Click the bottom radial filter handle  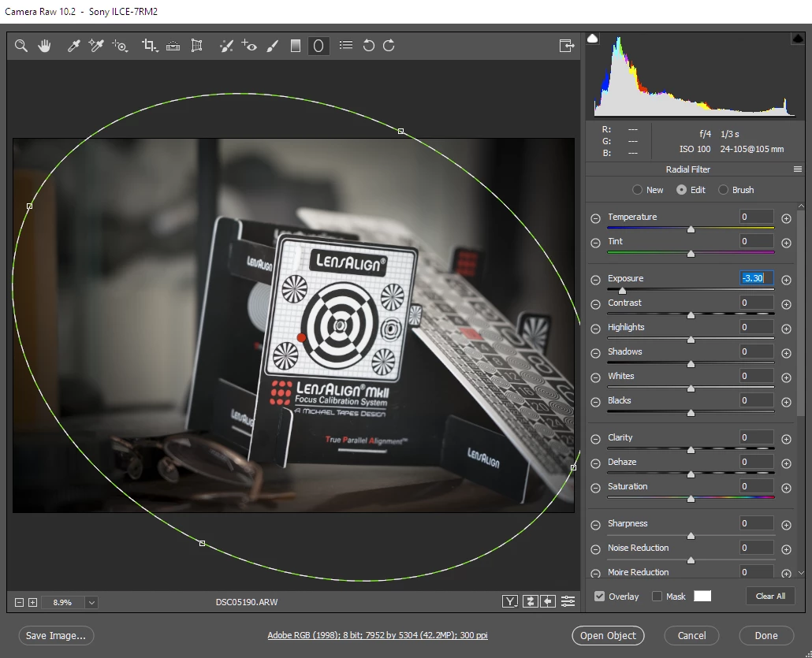pos(202,543)
